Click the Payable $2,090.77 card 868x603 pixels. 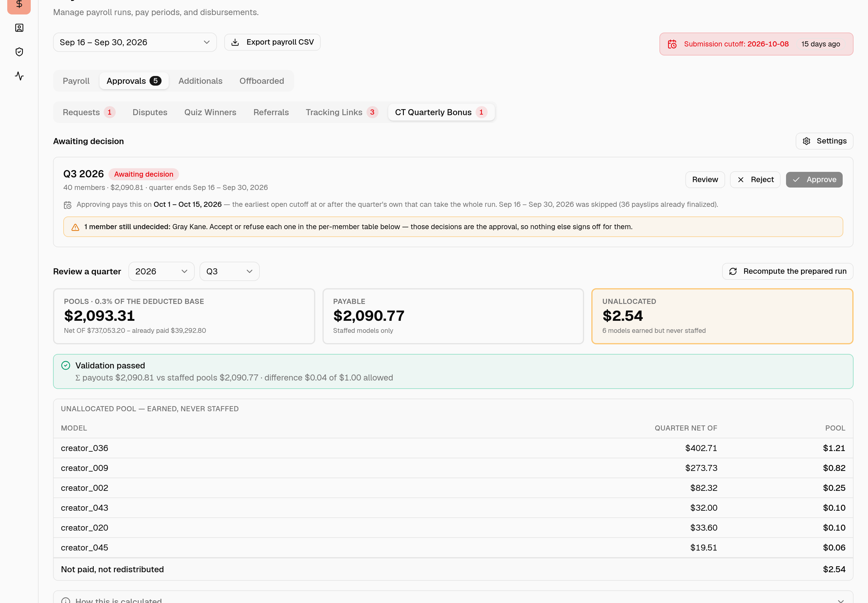(x=453, y=316)
